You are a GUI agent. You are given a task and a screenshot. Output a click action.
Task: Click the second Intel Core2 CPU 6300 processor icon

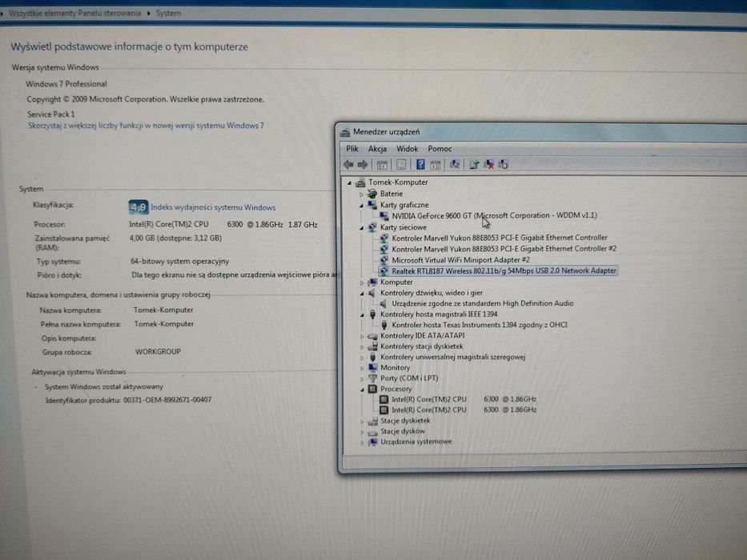point(384,410)
